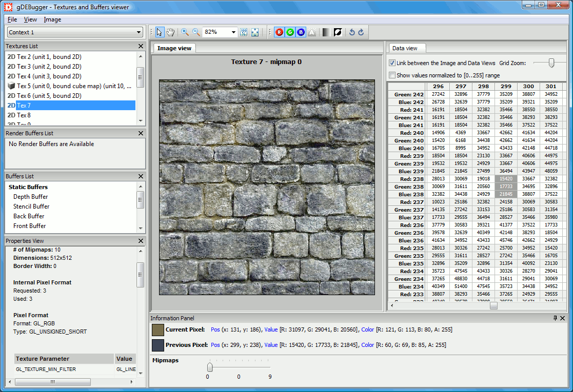
Task: Select the arrow pointer tool
Action: click(160, 32)
